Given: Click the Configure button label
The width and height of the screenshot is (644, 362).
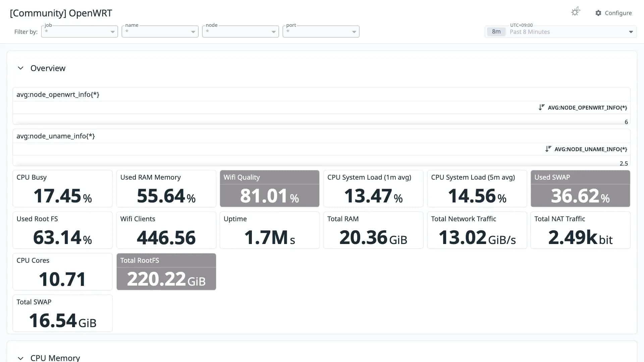Looking at the screenshot, I should click(618, 13).
